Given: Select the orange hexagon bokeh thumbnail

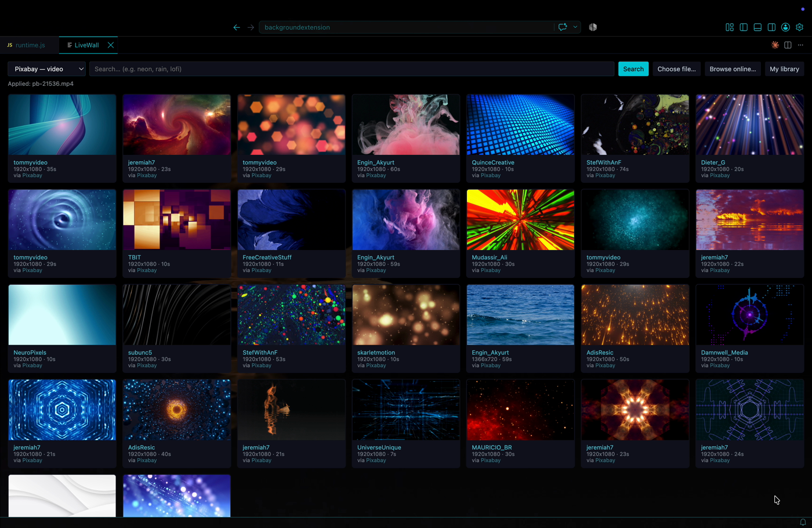Looking at the screenshot, I should (x=291, y=125).
